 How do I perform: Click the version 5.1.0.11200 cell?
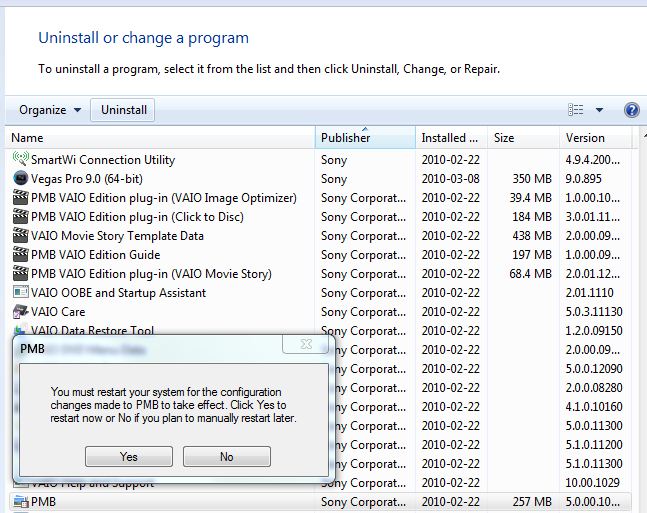point(594,444)
